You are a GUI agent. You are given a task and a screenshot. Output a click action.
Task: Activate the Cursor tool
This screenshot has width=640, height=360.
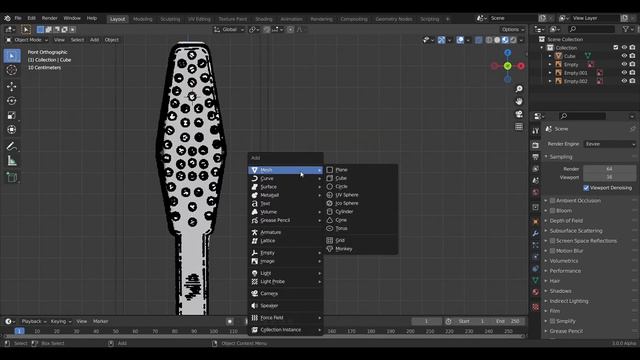[12, 70]
